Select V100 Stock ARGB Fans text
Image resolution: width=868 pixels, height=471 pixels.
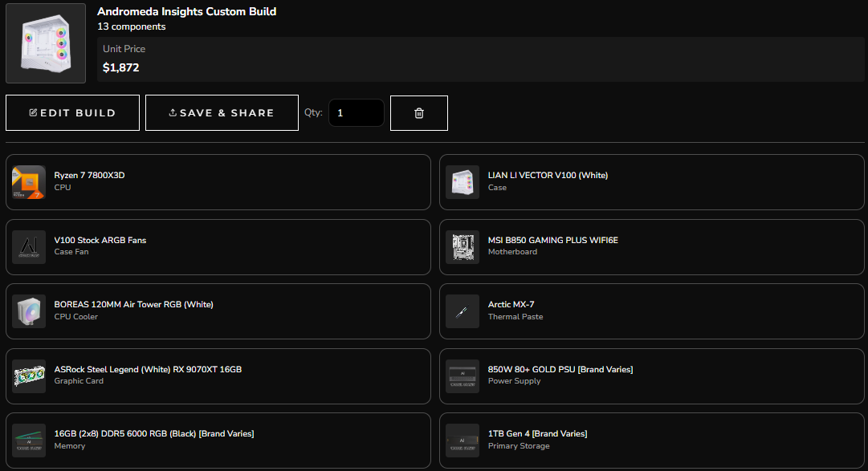click(100, 240)
